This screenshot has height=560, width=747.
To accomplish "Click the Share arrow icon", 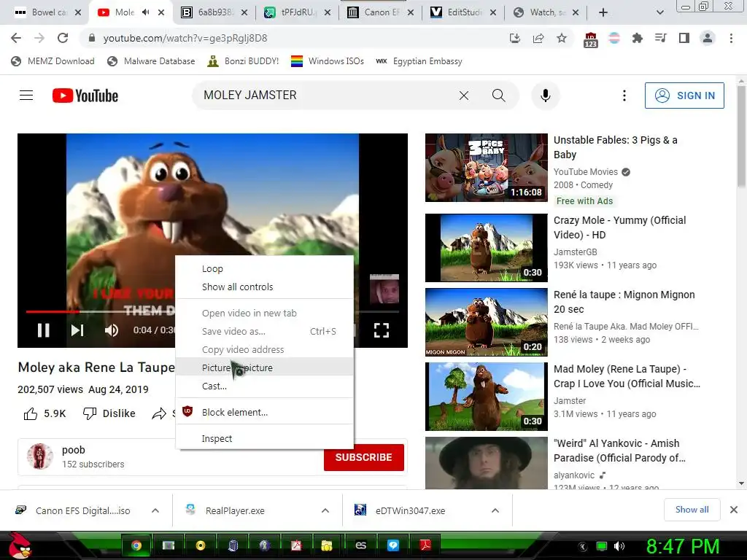I will click(x=159, y=413).
